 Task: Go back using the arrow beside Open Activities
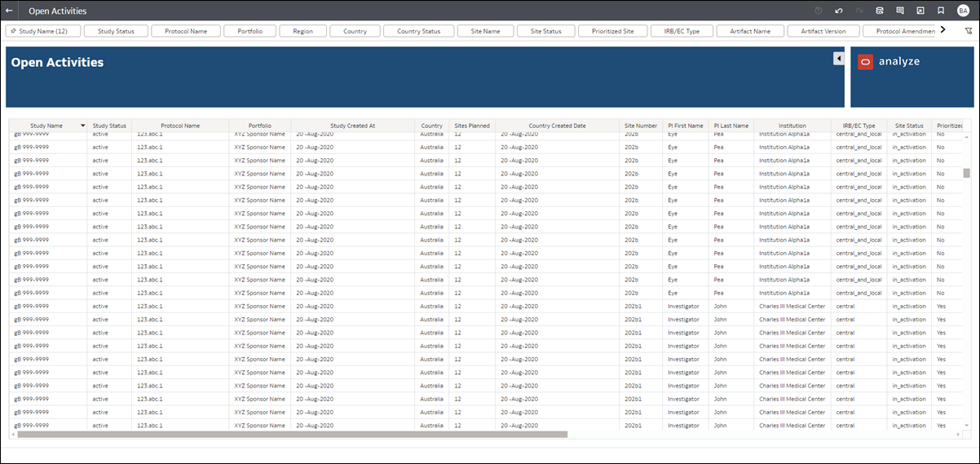coord(9,11)
